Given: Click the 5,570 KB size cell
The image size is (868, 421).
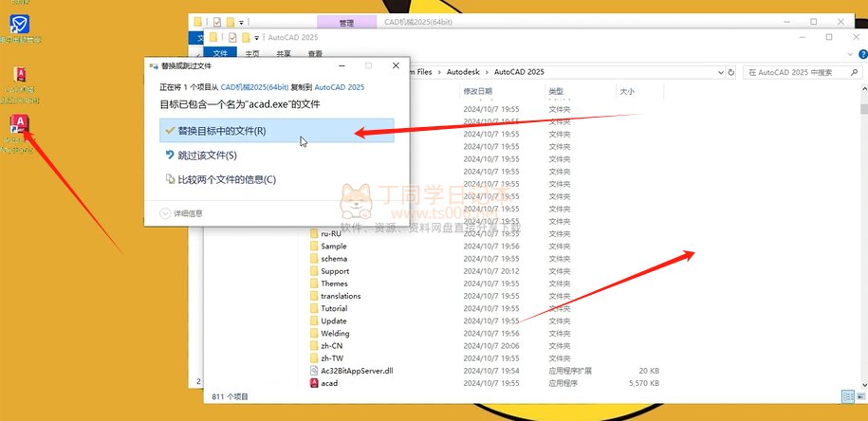Looking at the screenshot, I should point(644,383).
